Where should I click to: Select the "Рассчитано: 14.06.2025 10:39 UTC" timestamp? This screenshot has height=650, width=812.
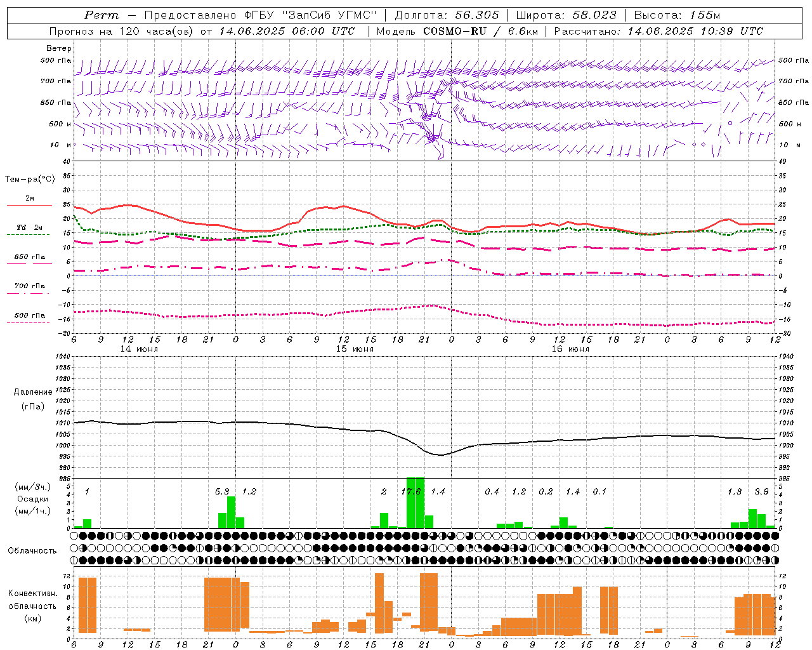click(658, 31)
